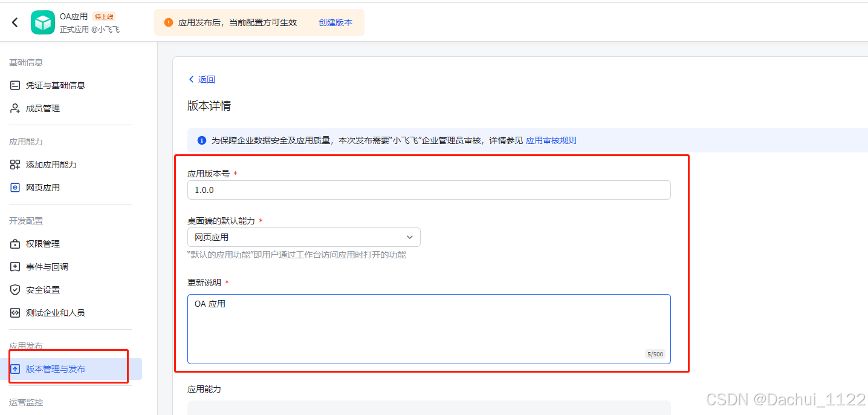Click the 默认的应用功能 hint text
This screenshot has height=415, width=868.
point(297,255)
